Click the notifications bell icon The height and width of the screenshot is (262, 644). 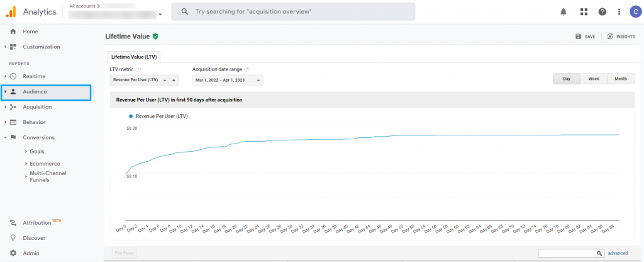(x=564, y=12)
